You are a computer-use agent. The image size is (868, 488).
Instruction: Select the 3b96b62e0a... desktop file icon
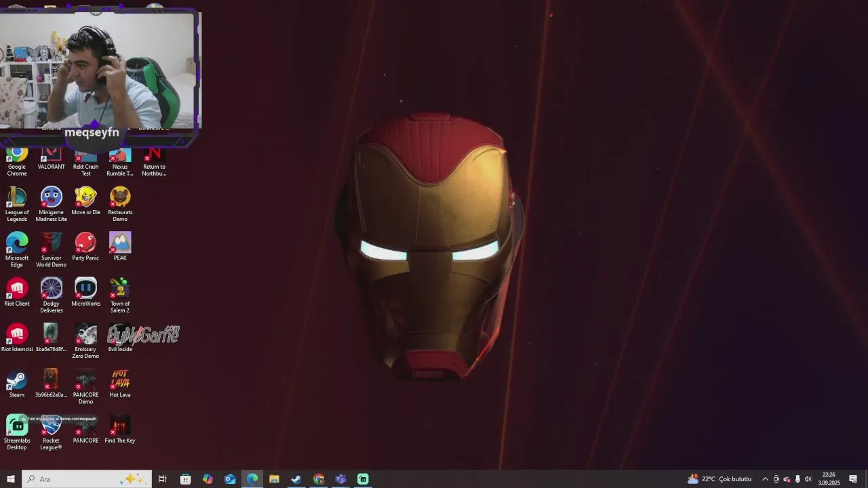click(x=51, y=384)
